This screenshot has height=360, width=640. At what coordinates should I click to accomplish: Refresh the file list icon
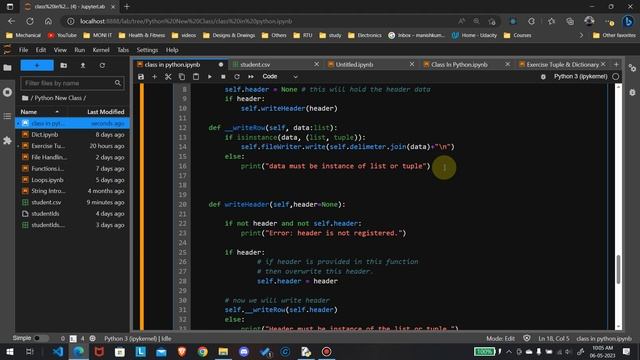click(x=102, y=65)
